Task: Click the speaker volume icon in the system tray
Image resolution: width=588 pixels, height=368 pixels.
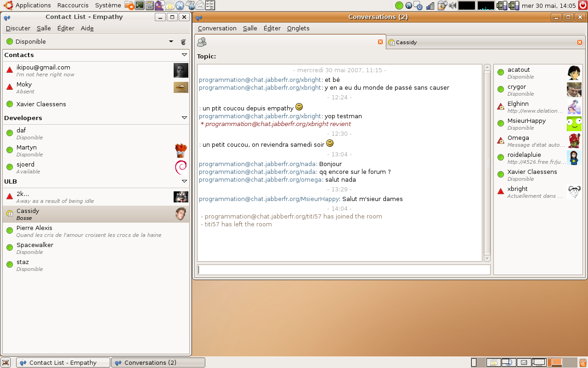Action: [452, 5]
